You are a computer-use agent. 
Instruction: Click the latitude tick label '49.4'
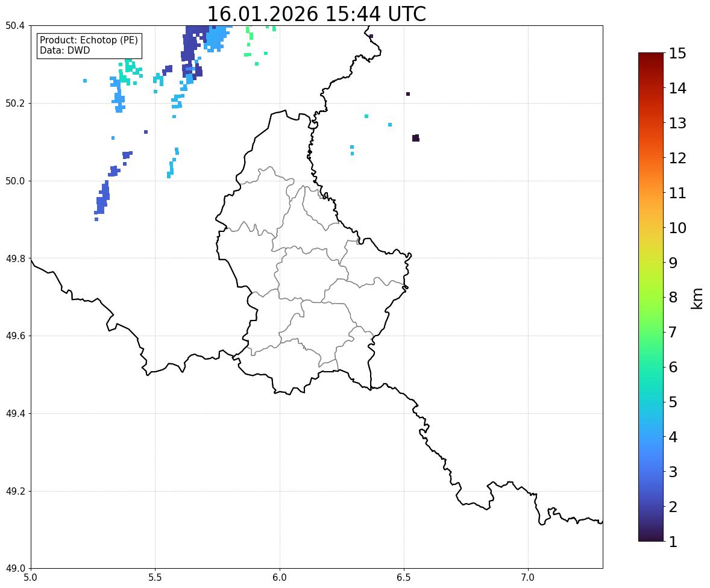pyautogui.click(x=16, y=413)
